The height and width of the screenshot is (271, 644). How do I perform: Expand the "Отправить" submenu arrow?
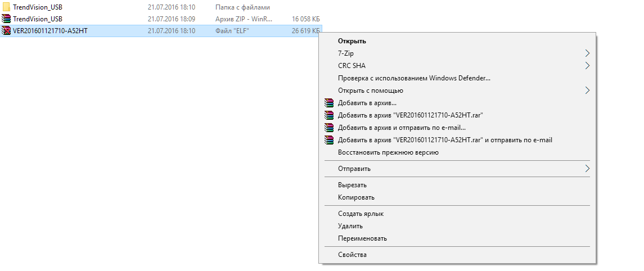click(587, 169)
